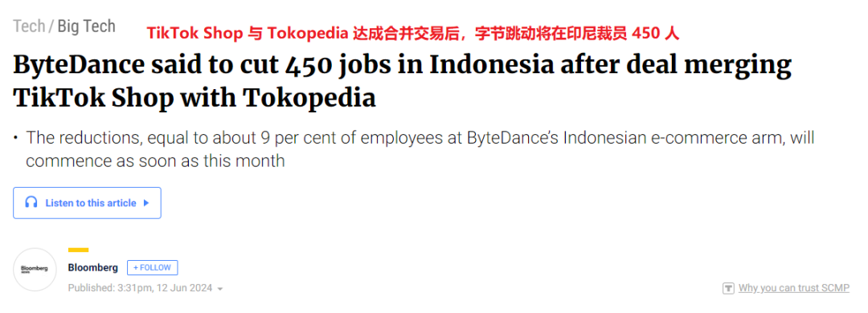The height and width of the screenshot is (313, 868).
Task: Go to the Big Tech section breadcrumb
Action: click(x=86, y=26)
